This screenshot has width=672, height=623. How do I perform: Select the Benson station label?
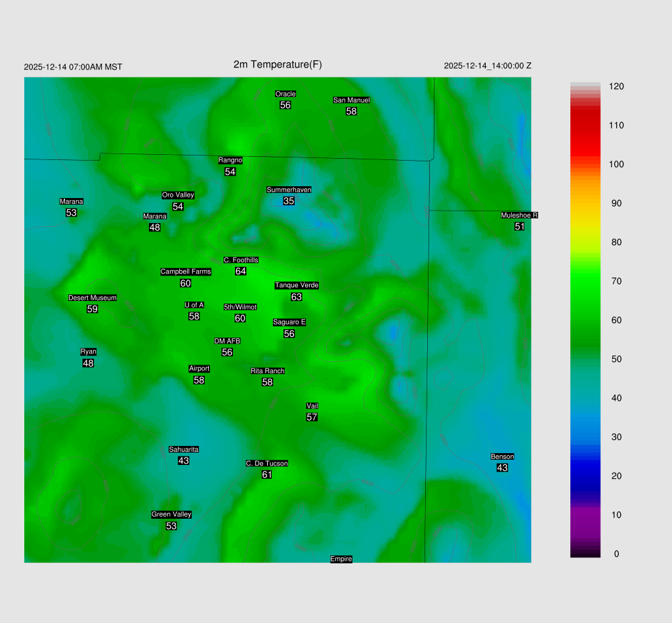pos(502,456)
